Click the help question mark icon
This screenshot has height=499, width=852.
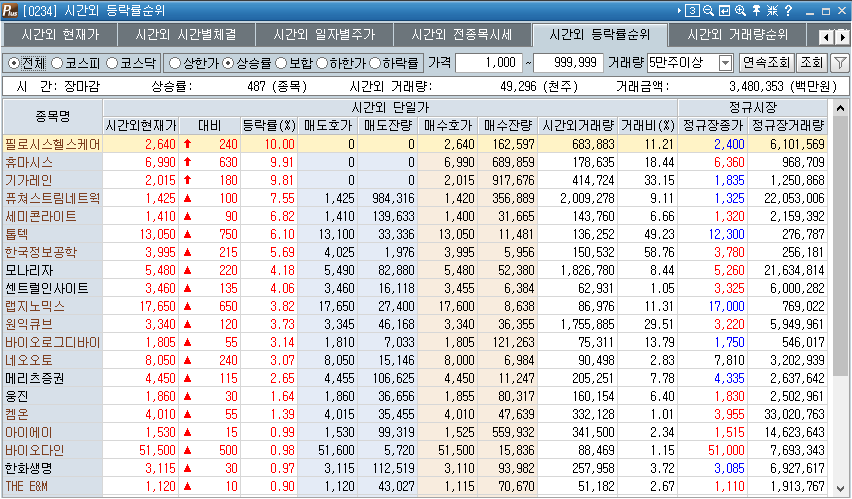pos(788,10)
